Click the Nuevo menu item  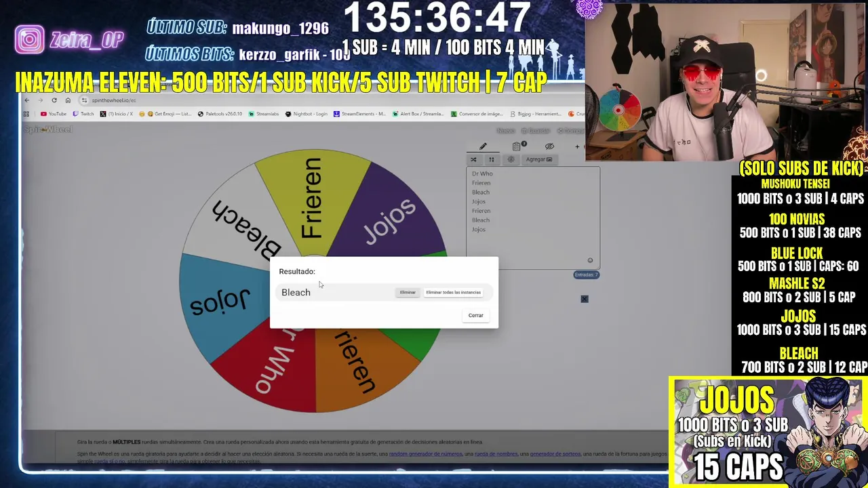(506, 131)
